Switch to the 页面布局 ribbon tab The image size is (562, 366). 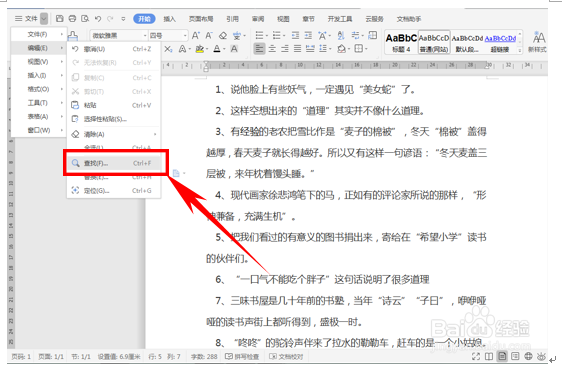(201, 19)
